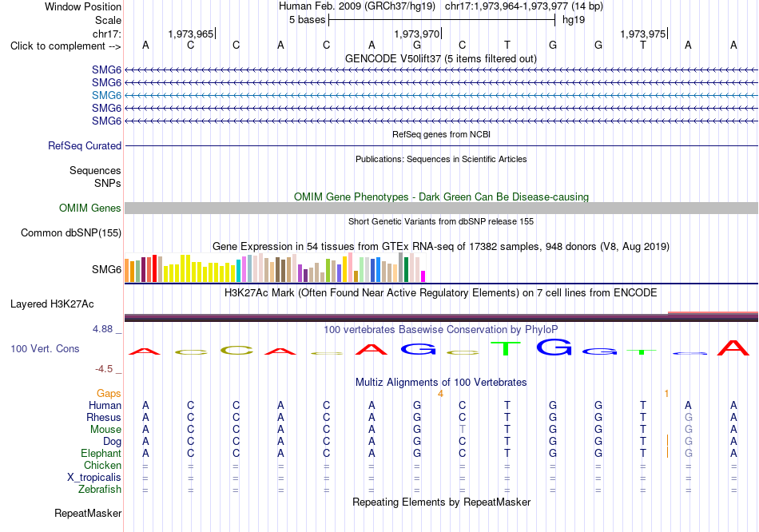Click the chr17: label
Viewport: 759px width, 532px height.
coord(107,34)
